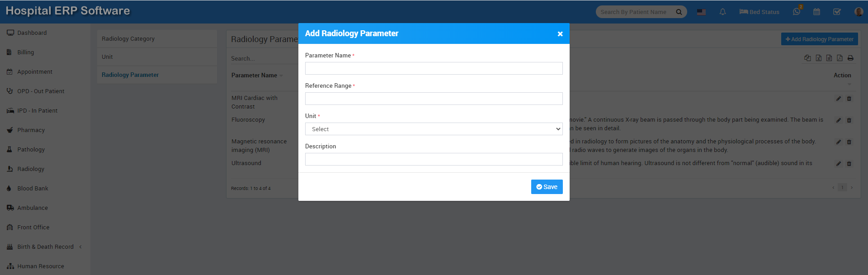The image size is (868, 275).
Task: Click the task checklist icon in header
Action: point(837,12)
